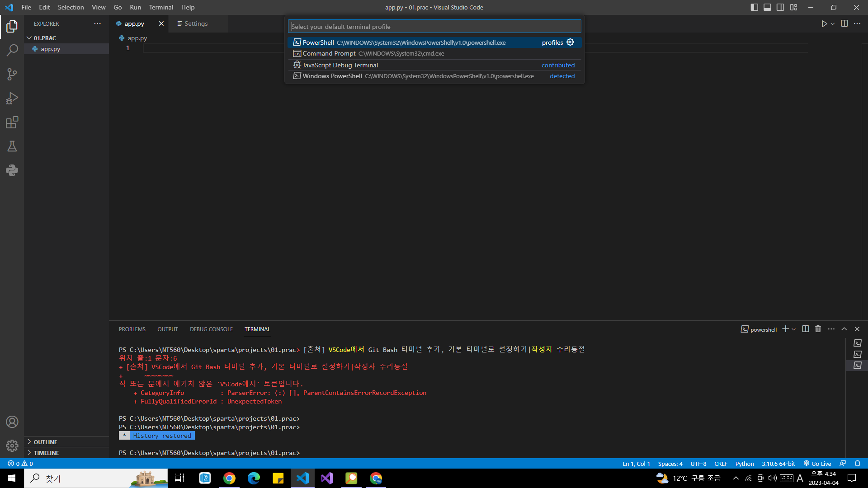Split the terminal panel
Screen dimensions: 868x488
pos(805,329)
